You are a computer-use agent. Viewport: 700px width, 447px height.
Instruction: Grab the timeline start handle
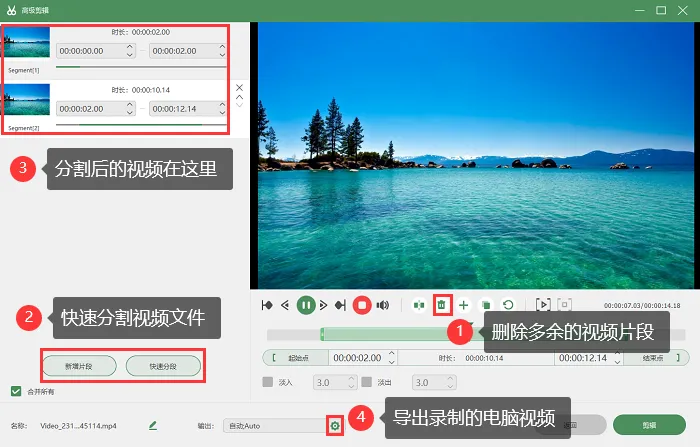[x=322, y=334]
